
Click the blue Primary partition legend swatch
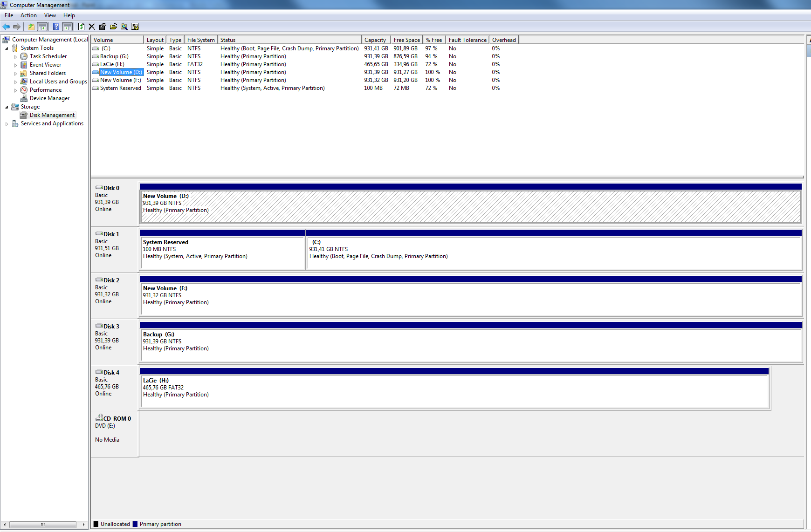point(135,524)
